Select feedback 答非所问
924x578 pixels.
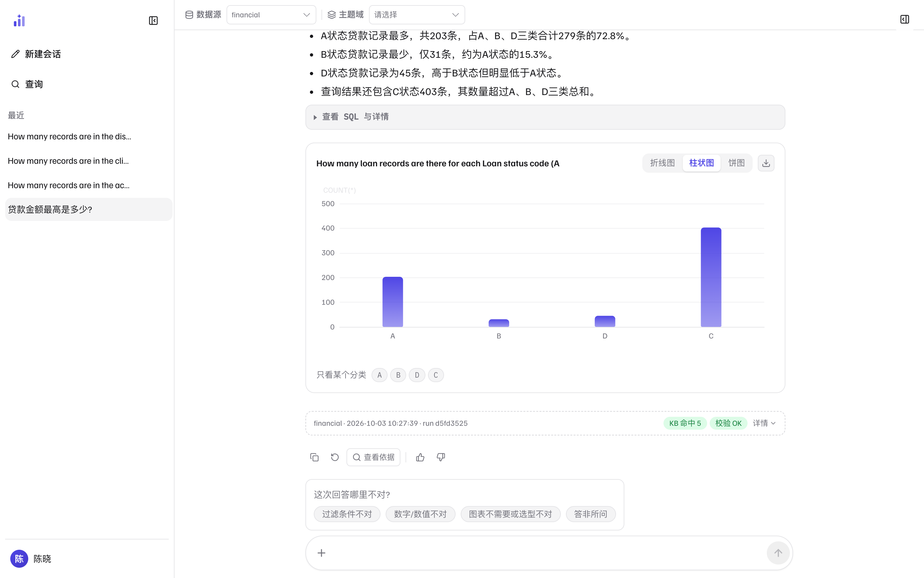click(x=591, y=514)
